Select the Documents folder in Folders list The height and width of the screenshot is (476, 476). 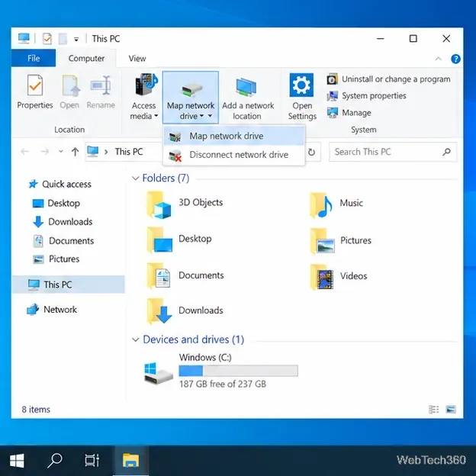(185, 275)
